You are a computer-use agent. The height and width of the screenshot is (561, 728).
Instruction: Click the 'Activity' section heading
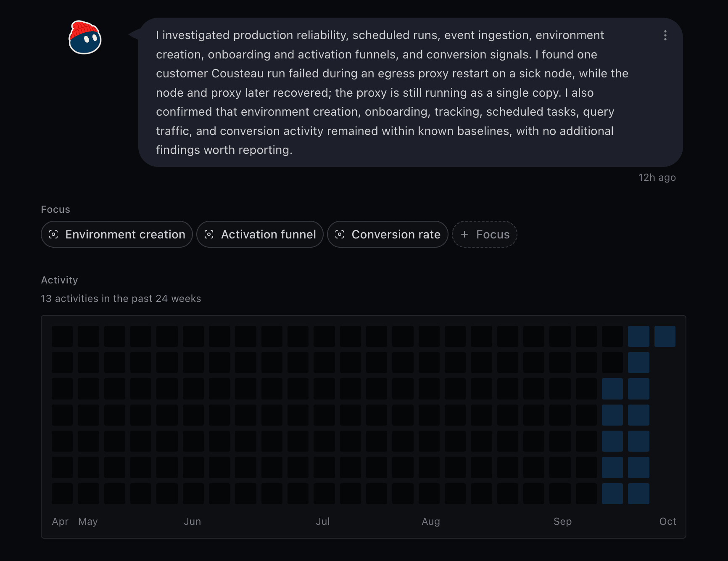(59, 280)
